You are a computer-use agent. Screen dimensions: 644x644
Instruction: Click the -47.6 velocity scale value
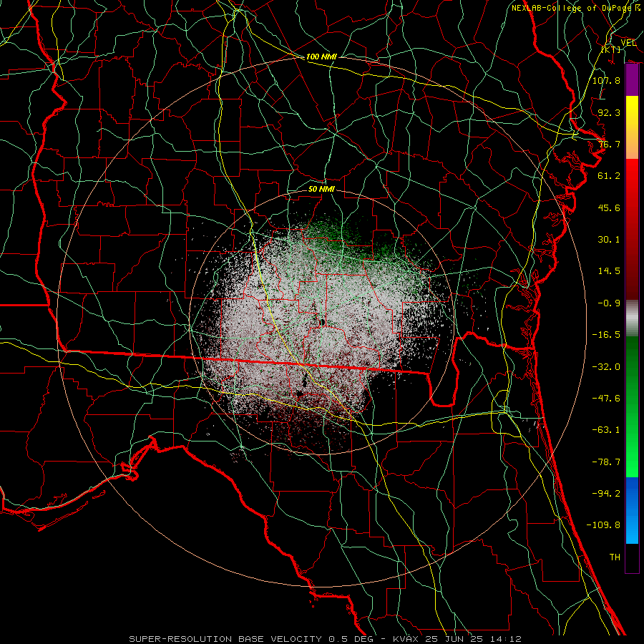pos(606,399)
